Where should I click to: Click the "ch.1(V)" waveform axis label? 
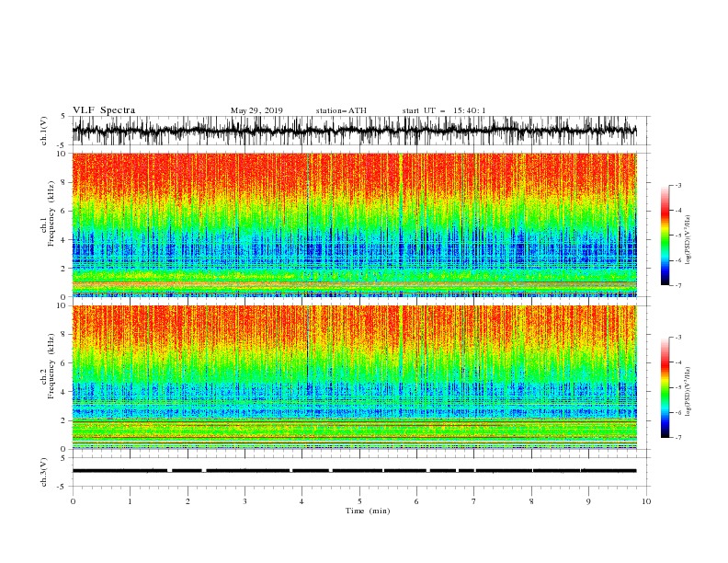coord(44,131)
